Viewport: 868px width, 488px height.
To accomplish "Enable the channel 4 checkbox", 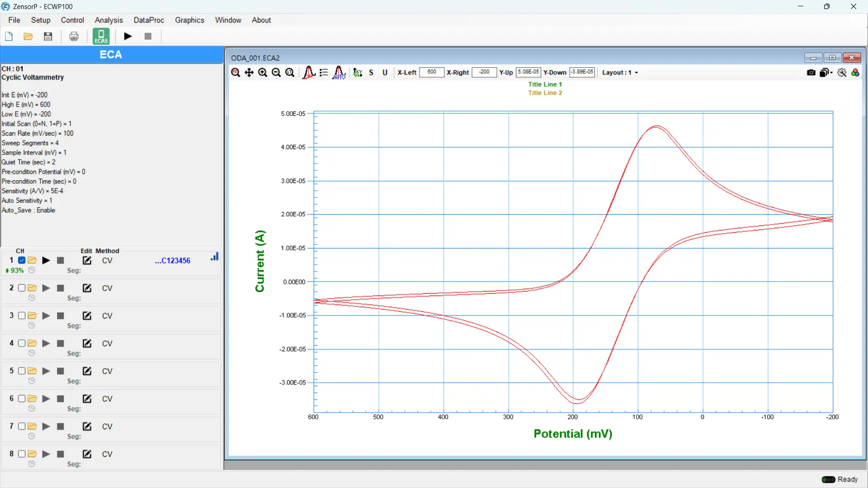I will coord(22,343).
